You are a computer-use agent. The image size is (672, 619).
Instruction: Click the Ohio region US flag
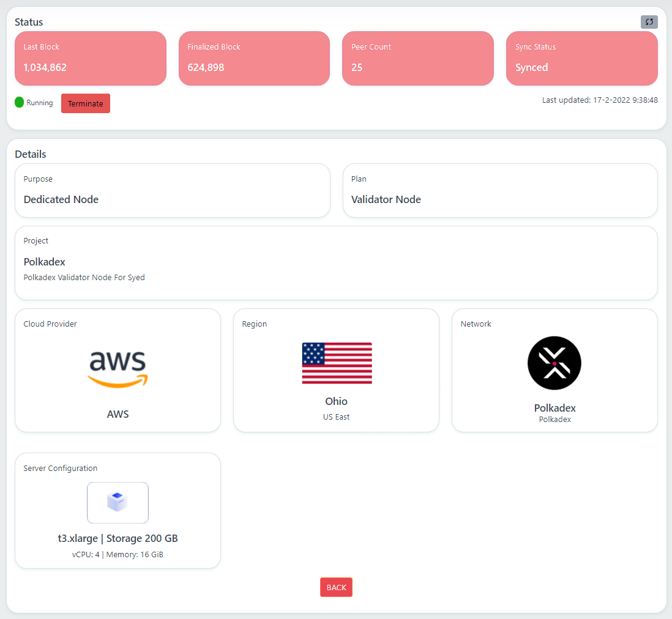[x=336, y=363]
